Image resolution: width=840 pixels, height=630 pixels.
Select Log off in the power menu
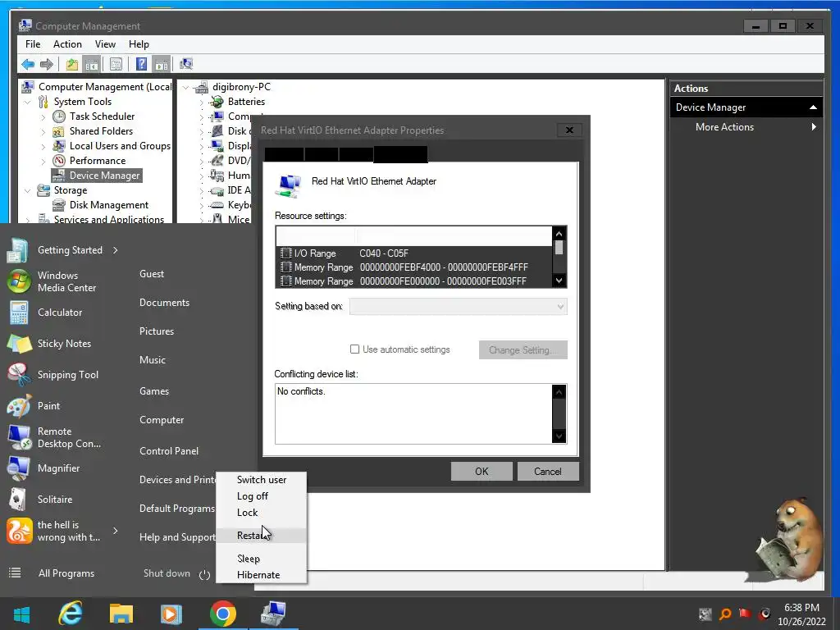pos(262,496)
